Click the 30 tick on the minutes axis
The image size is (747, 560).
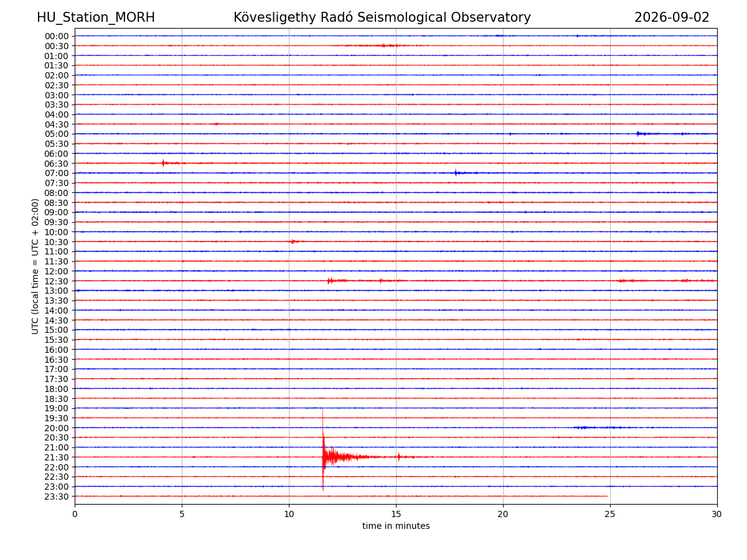(x=717, y=514)
